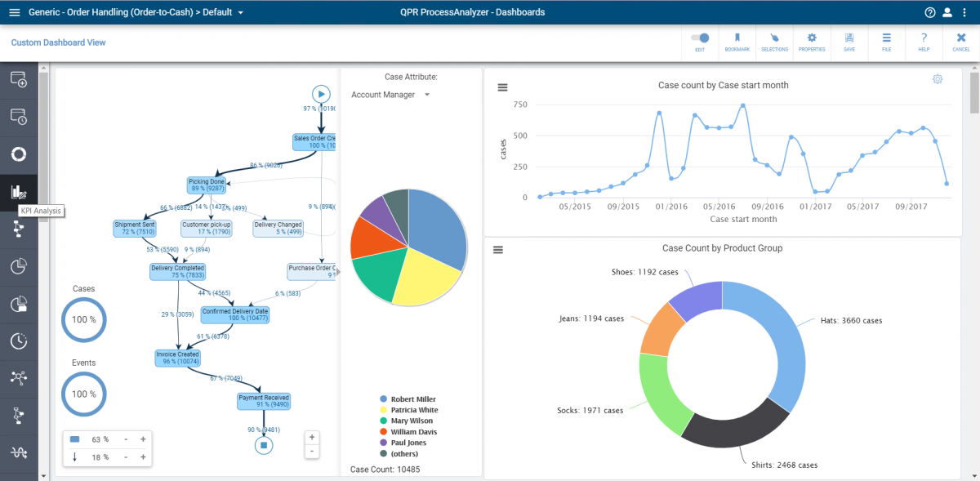The height and width of the screenshot is (481, 980).
Task: Decrease the 18 % transitions level
Action: (x=126, y=457)
